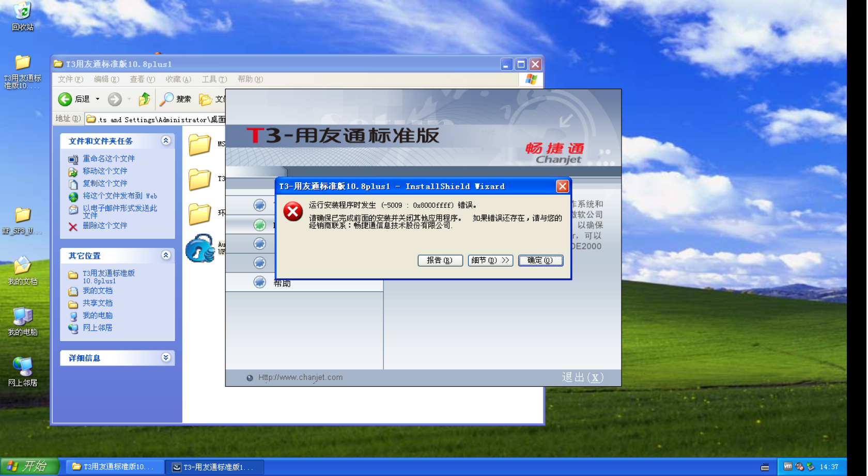Collapse the 其它位置 panel
The width and height of the screenshot is (868, 476).
(166, 255)
